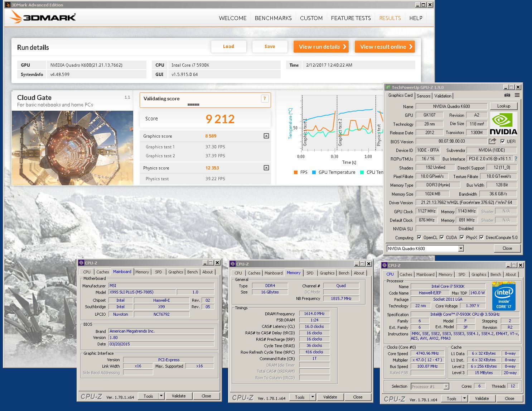Select Caches tab in Memory CPU-Z window
The image size is (532, 411).
(254, 273)
